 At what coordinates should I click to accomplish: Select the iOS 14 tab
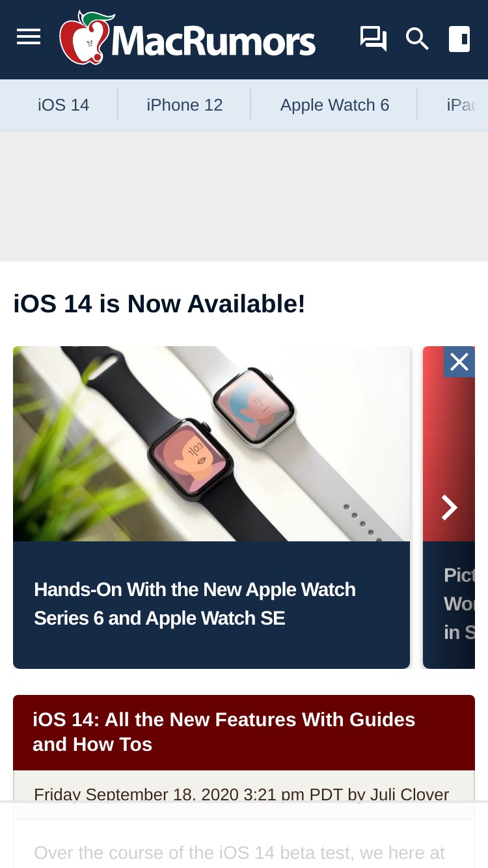[64, 105]
